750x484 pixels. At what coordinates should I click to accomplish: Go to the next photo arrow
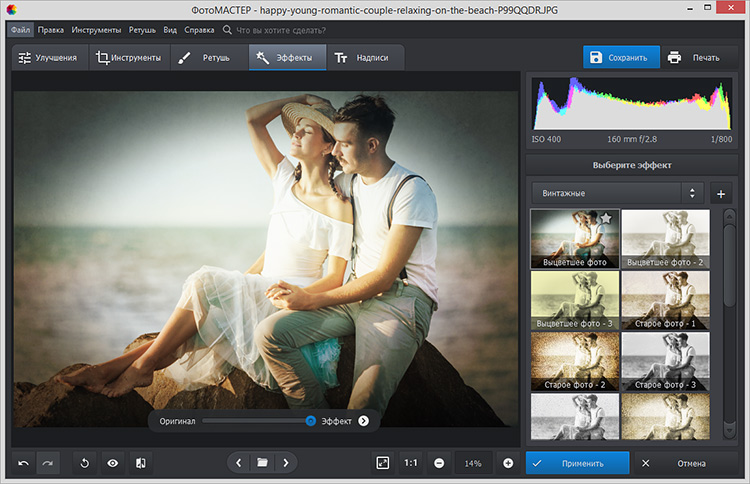(286, 463)
